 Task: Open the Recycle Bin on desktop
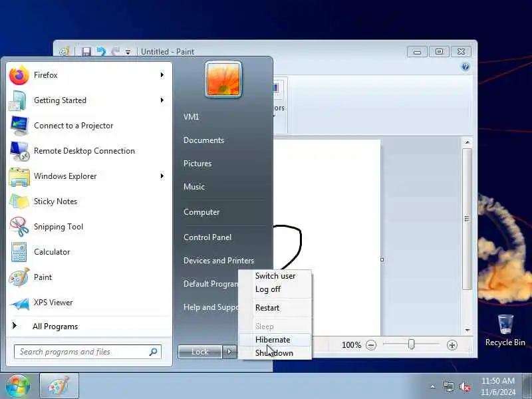(x=505, y=330)
